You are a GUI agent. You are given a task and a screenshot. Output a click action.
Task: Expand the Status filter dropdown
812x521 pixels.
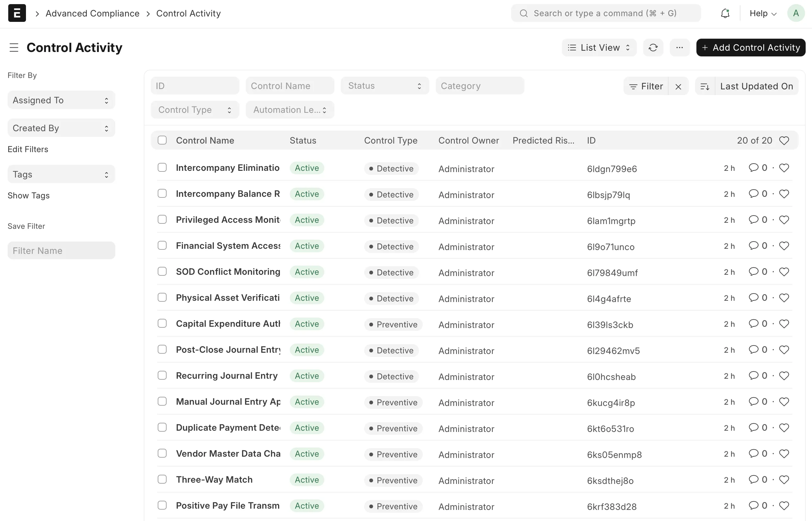[x=385, y=86]
